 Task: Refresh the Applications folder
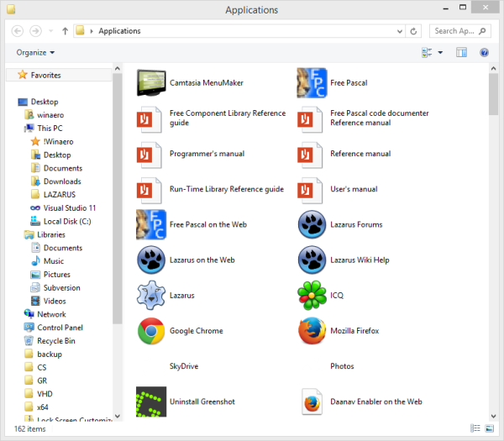coord(413,31)
